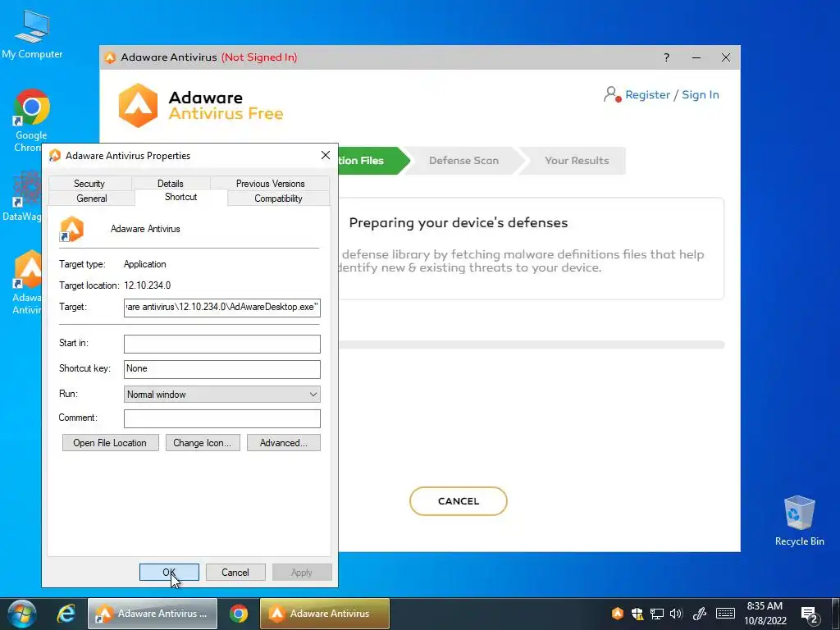
Task: Click Cancel in the Properties dialog
Action: click(235, 572)
